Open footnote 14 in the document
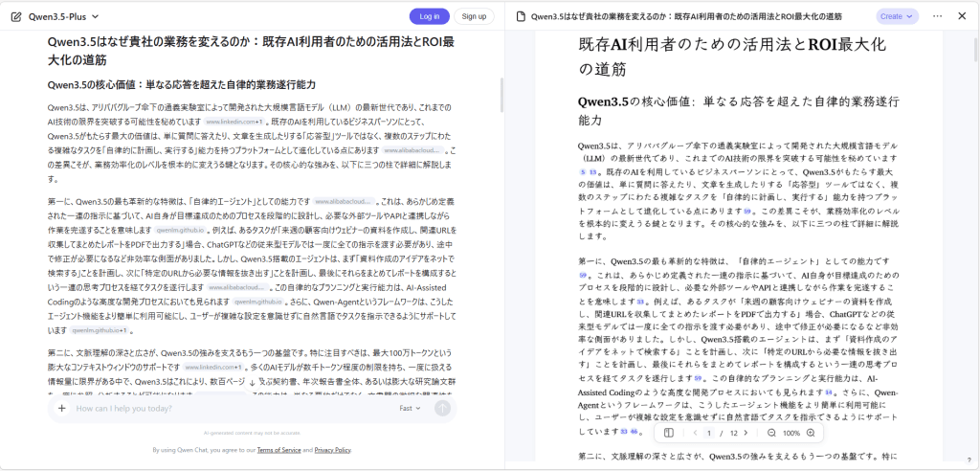 (x=829, y=392)
